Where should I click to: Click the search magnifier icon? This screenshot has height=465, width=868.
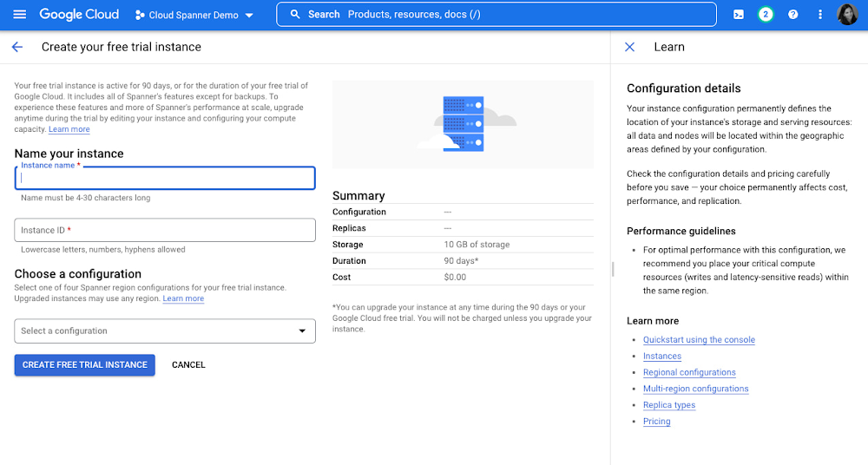pyautogui.click(x=296, y=15)
